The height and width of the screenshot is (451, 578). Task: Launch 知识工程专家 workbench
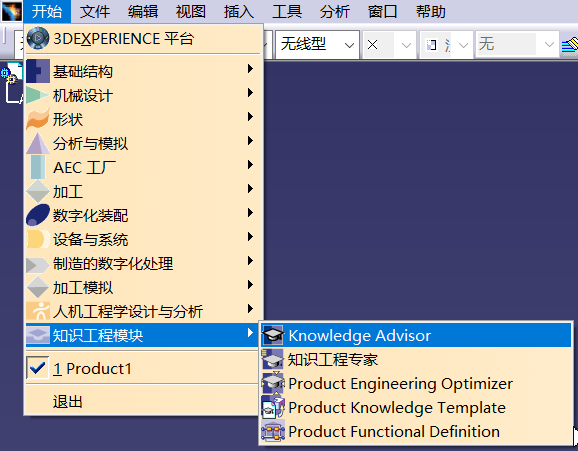(416, 359)
